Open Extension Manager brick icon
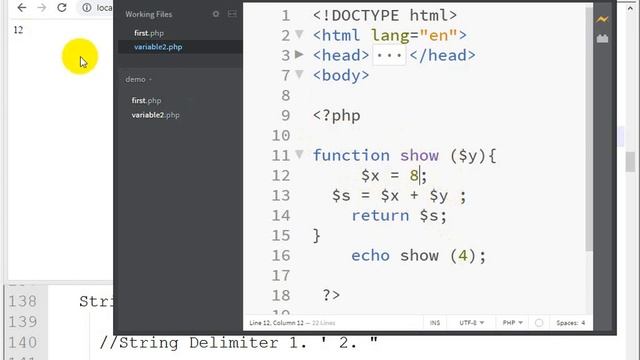This screenshot has height=360, width=640. [602, 39]
